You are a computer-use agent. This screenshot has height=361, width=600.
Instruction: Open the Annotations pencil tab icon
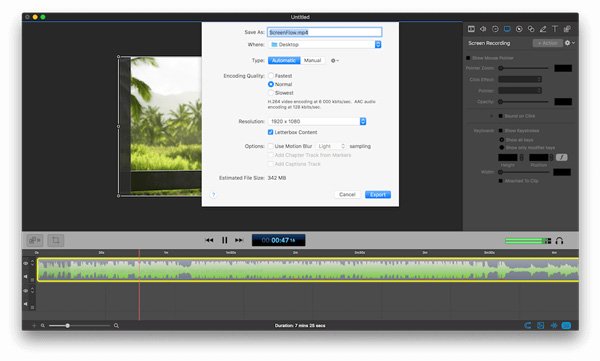(543, 29)
